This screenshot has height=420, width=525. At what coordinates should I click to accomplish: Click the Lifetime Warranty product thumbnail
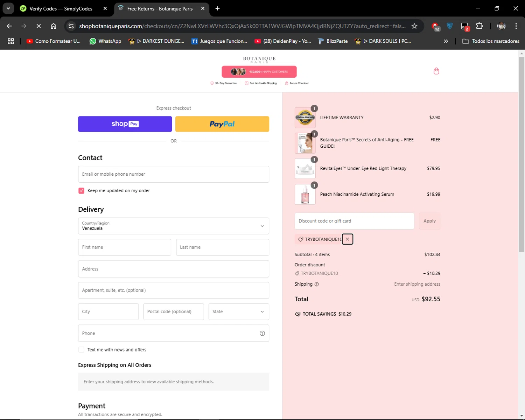click(305, 118)
